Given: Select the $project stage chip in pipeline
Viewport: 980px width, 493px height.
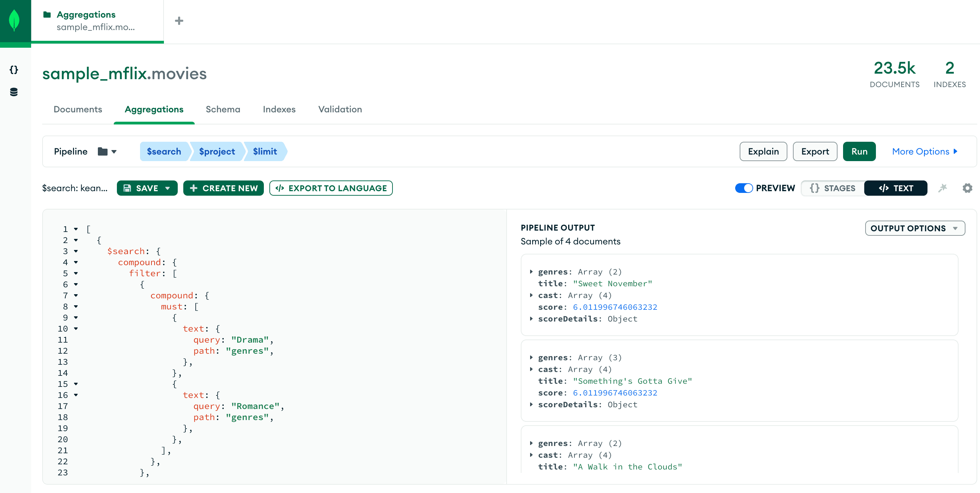Looking at the screenshot, I should click(x=217, y=151).
